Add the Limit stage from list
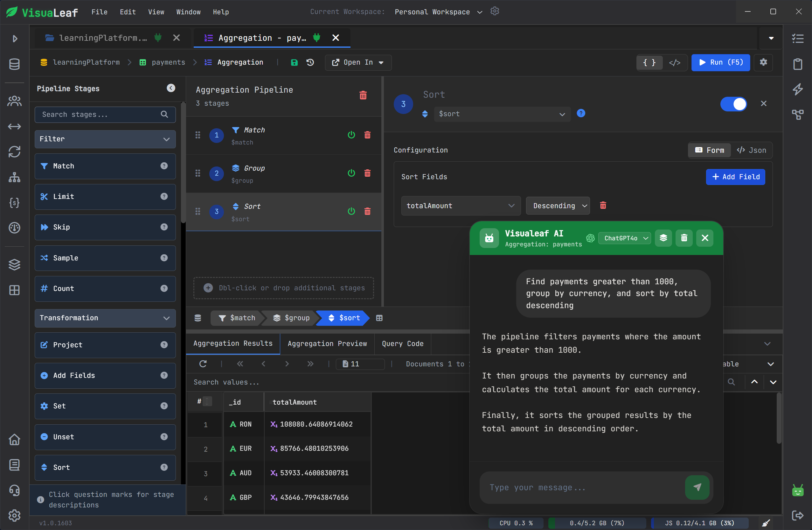The image size is (812, 530). 105,197
